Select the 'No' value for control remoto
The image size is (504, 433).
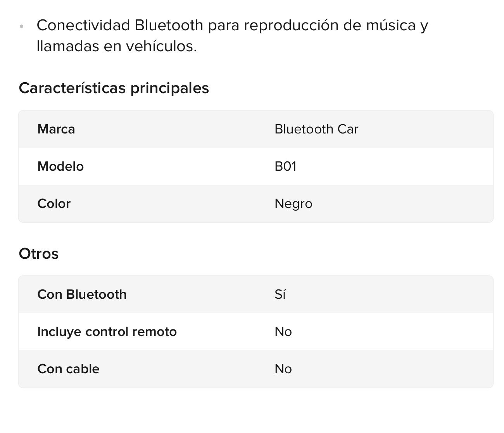[283, 332]
